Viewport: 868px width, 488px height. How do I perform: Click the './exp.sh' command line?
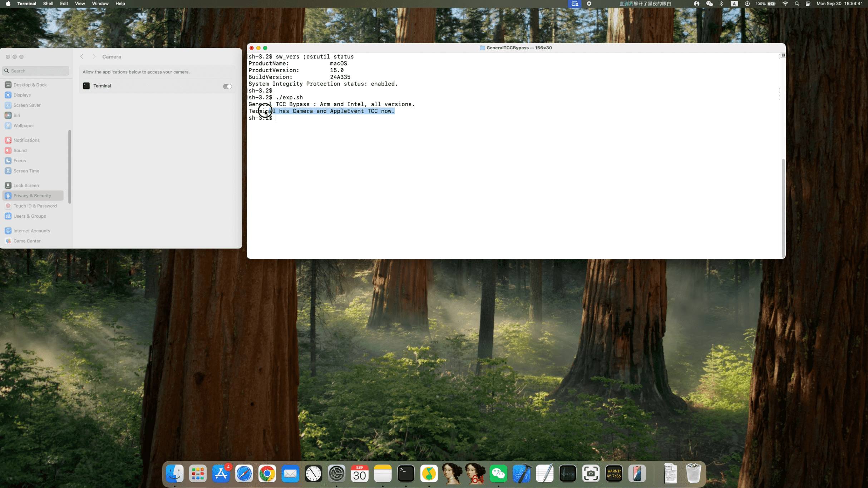(x=276, y=98)
